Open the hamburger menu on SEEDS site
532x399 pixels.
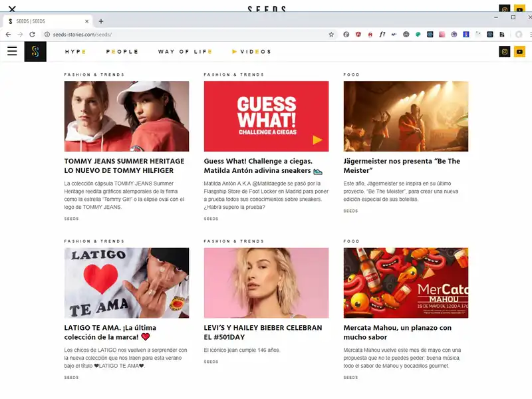coord(12,51)
